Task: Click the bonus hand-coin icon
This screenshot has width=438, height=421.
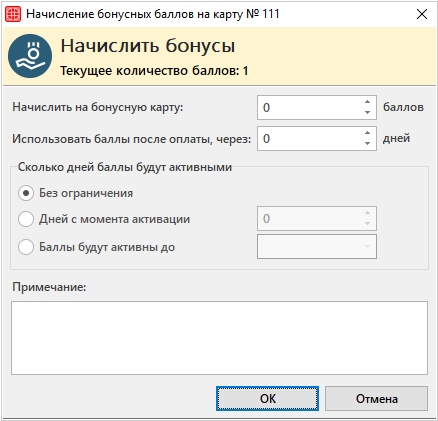Action: tap(30, 56)
